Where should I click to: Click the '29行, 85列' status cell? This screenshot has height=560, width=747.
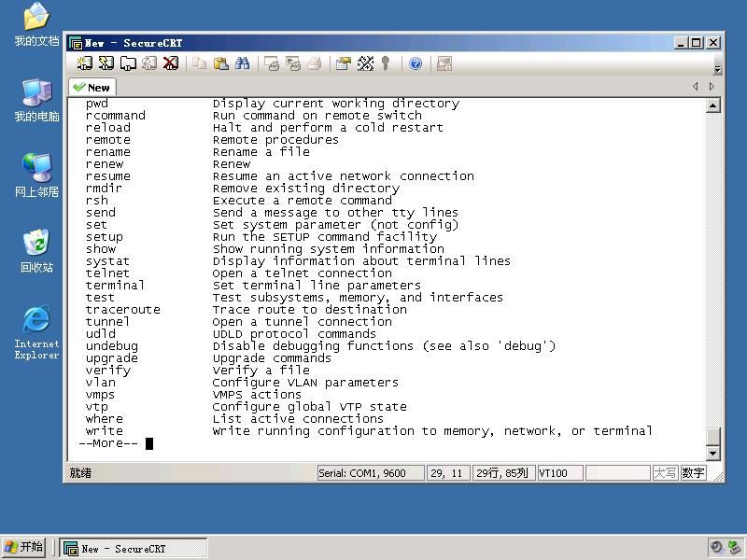point(503,473)
